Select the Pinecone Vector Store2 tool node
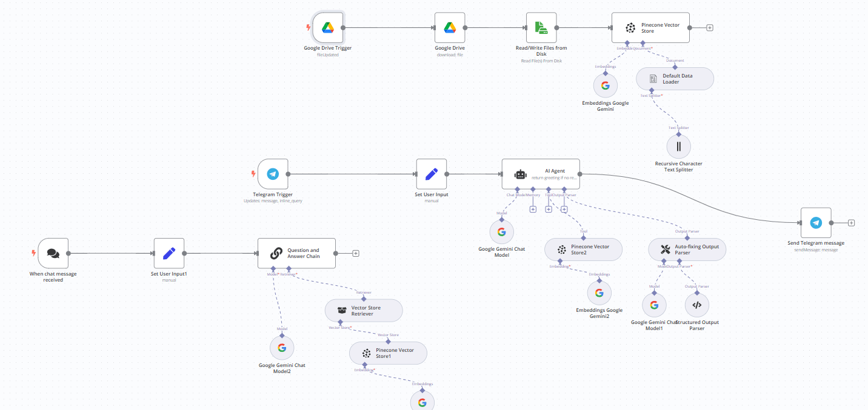 coord(583,250)
